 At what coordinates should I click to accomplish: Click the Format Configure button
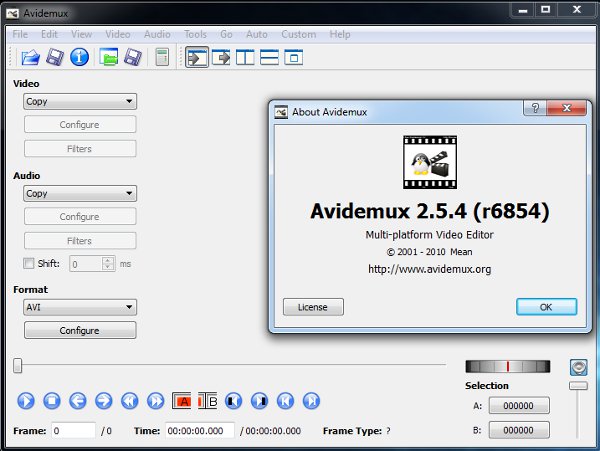(x=80, y=331)
